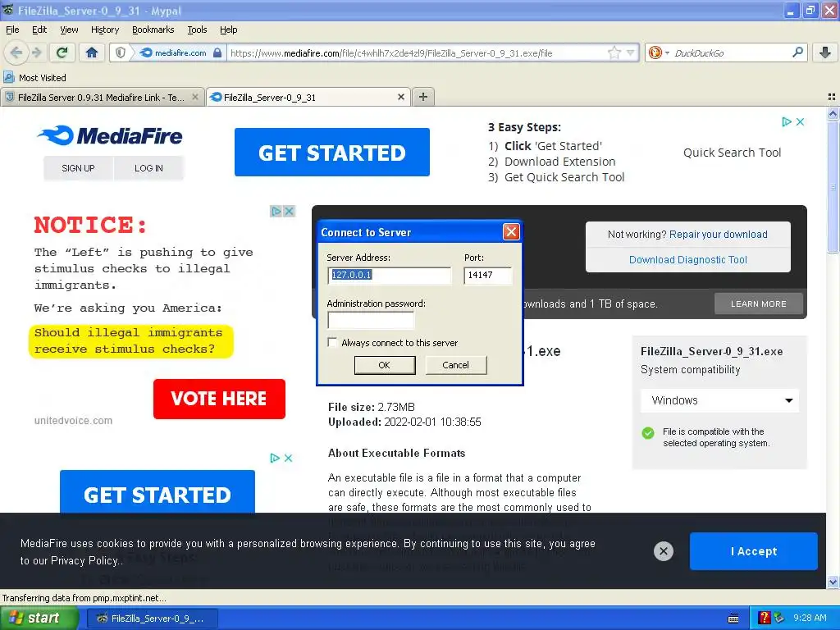Click the lower GET STARTED ad button
Viewport: 840px width, 630px height.
(157, 492)
